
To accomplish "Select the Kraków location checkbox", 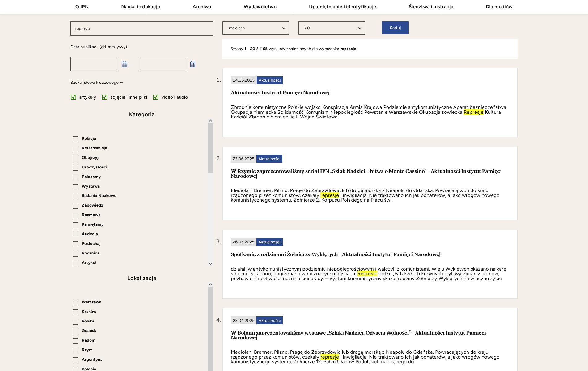I will pos(75,312).
